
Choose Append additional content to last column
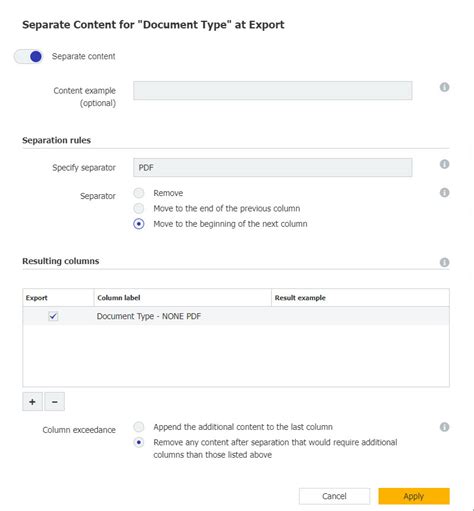tap(139, 427)
